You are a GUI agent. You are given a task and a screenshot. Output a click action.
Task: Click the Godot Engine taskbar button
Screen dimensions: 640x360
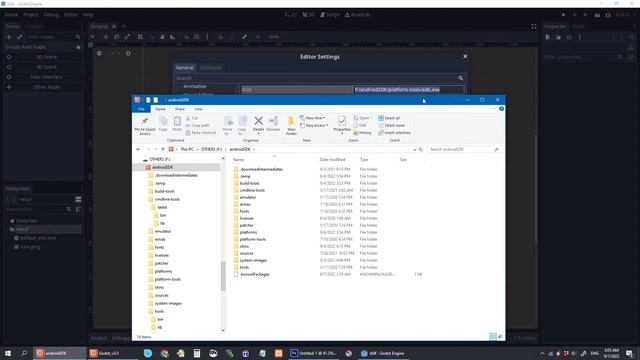(382, 353)
